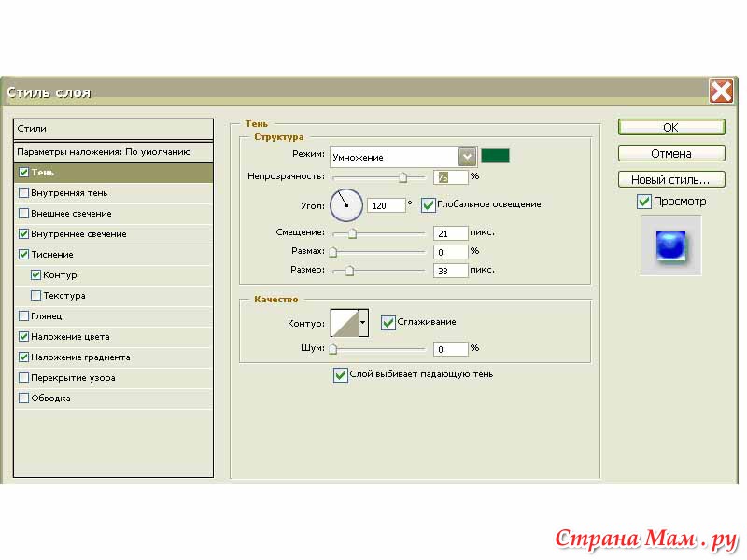Click the Смещение slider handle
The image size is (747, 560).
[352, 233]
